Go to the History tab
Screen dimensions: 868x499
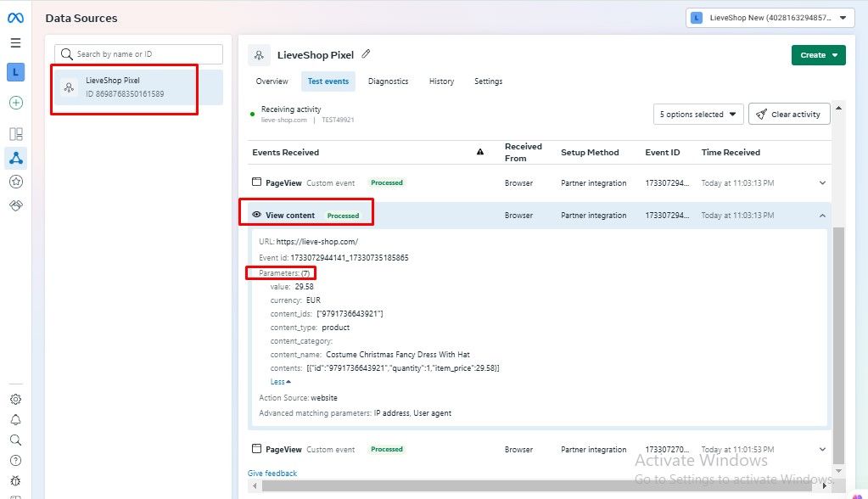pos(442,81)
